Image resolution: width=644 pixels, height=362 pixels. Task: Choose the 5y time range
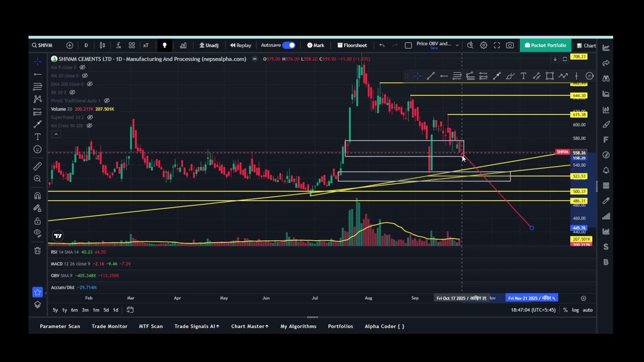(x=55, y=310)
